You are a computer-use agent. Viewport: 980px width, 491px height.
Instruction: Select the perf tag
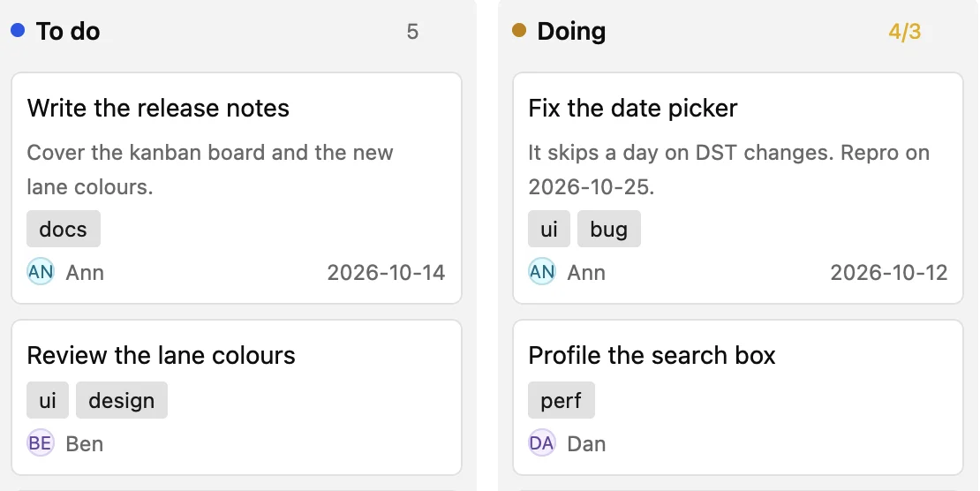point(562,400)
